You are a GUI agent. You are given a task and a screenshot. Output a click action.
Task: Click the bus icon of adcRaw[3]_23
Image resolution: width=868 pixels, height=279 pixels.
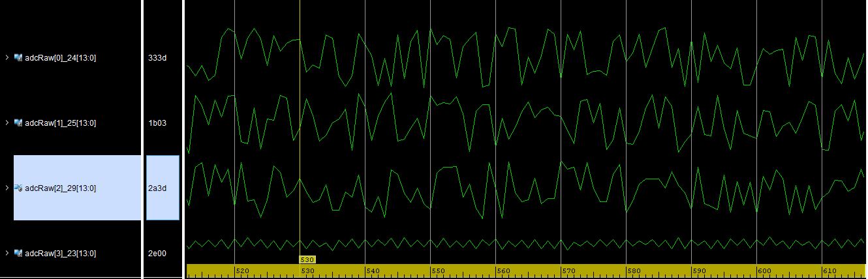(18, 253)
